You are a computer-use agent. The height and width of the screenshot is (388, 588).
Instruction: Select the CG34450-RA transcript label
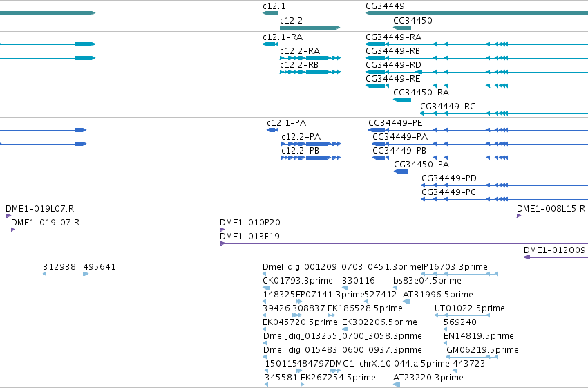[421, 93]
